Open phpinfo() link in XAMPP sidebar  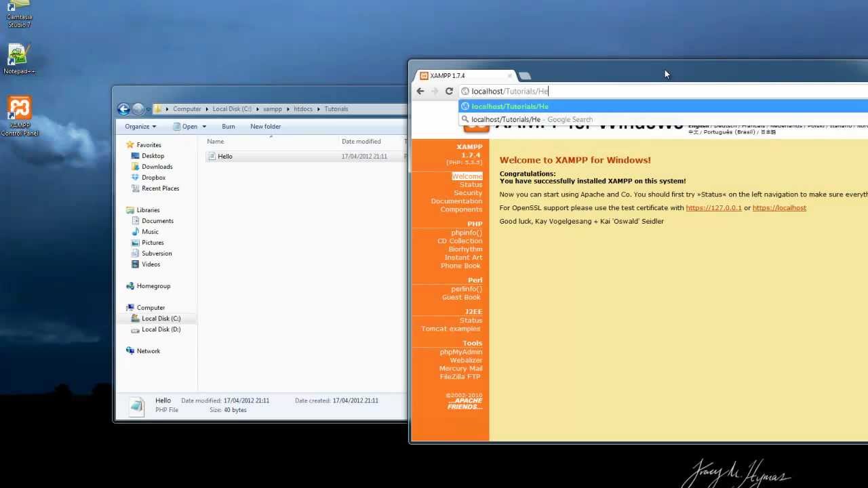[x=467, y=233]
